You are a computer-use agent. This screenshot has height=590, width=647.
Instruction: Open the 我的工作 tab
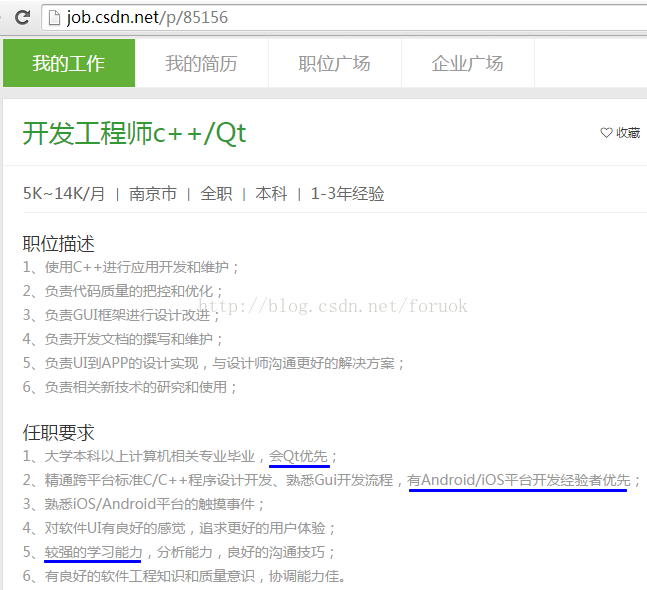(x=69, y=63)
